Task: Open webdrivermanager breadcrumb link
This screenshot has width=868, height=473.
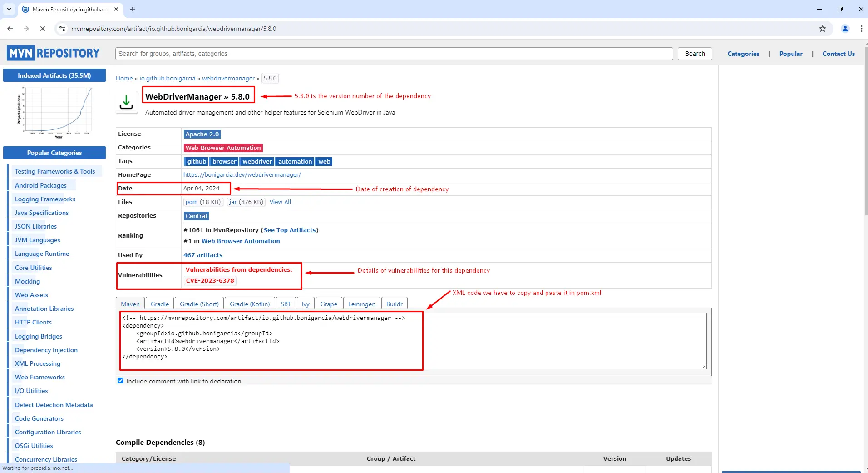Action: 228,78
